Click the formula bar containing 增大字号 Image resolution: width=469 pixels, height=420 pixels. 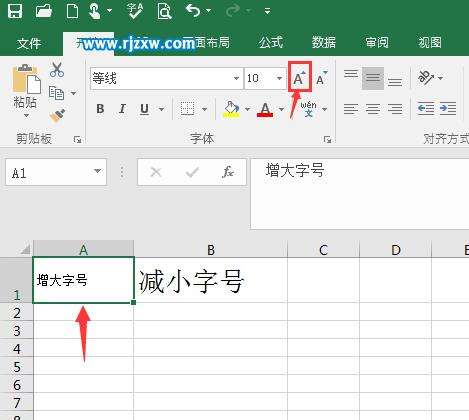pyautogui.click(x=360, y=194)
